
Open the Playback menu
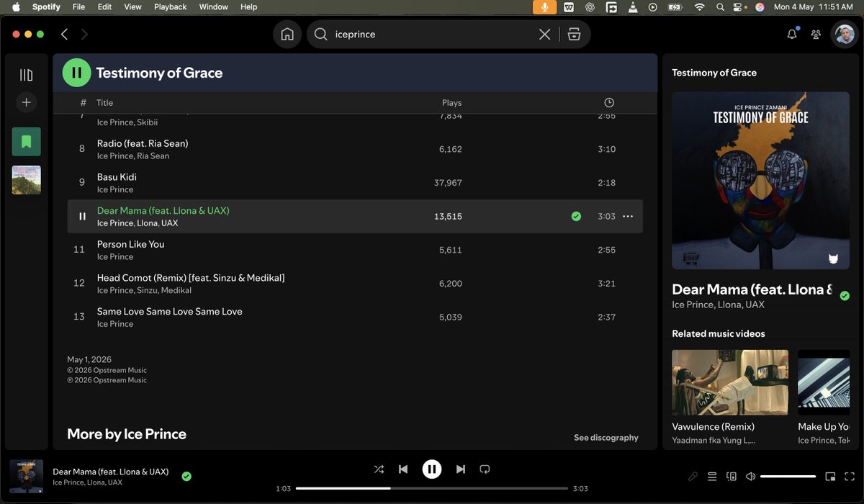[x=170, y=7]
